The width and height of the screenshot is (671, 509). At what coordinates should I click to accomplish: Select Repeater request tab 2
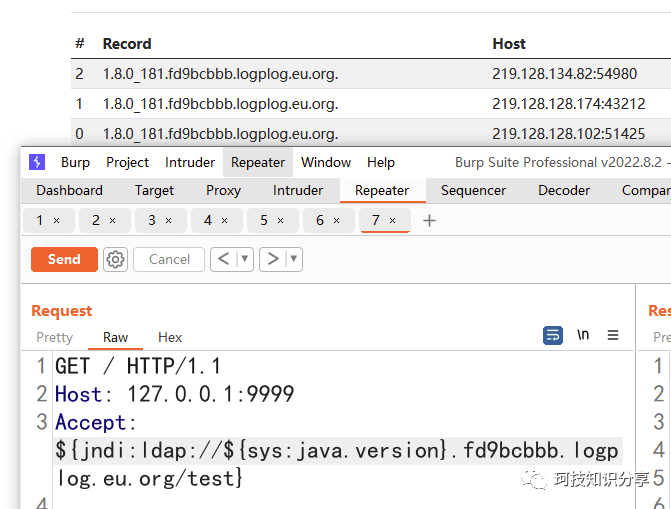(x=96, y=220)
